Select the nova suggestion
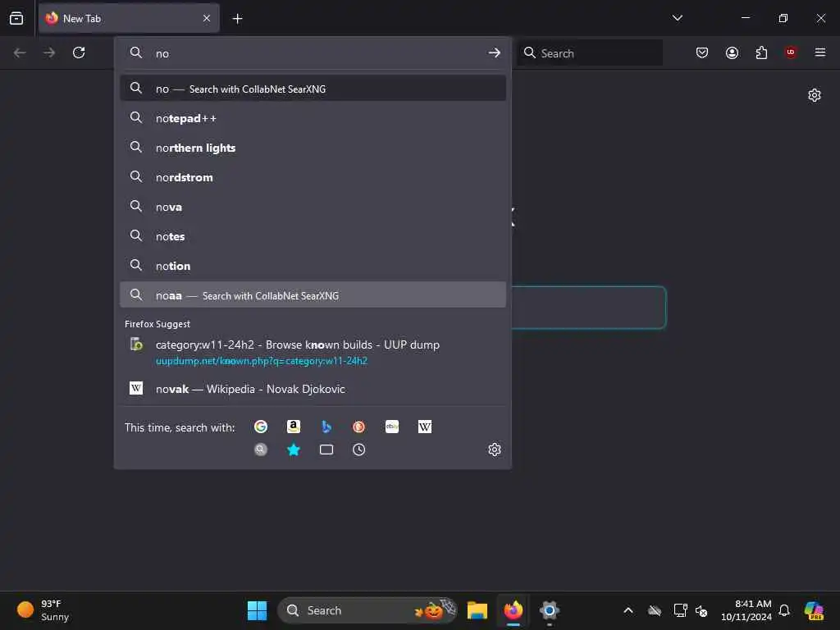The width and height of the screenshot is (840, 630). [x=313, y=207]
